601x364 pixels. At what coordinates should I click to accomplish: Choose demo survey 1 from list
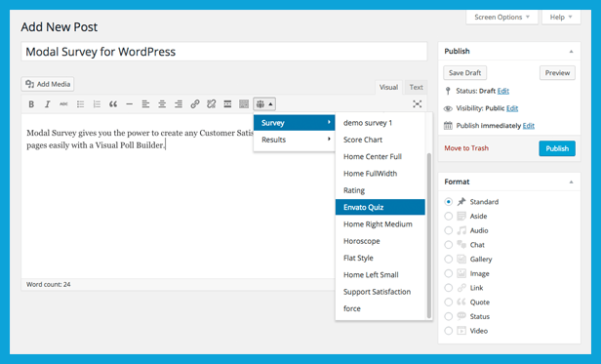[x=381, y=123]
